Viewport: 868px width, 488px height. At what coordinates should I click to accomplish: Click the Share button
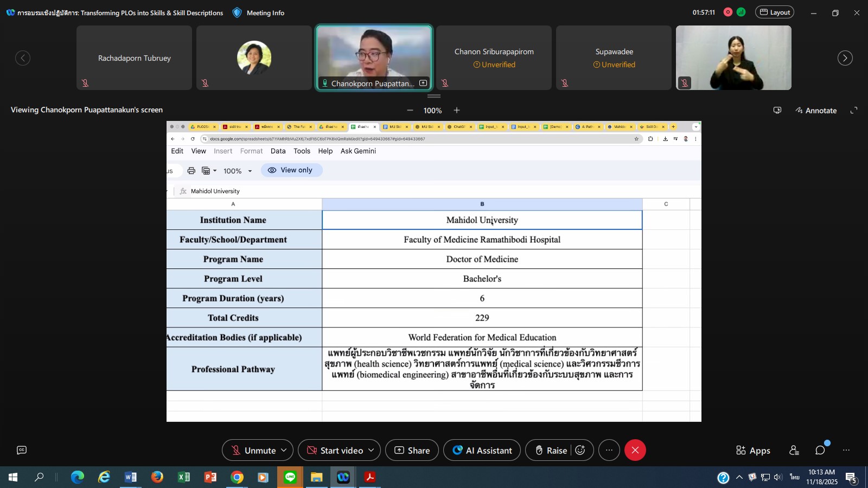click(x=412, y=450)
